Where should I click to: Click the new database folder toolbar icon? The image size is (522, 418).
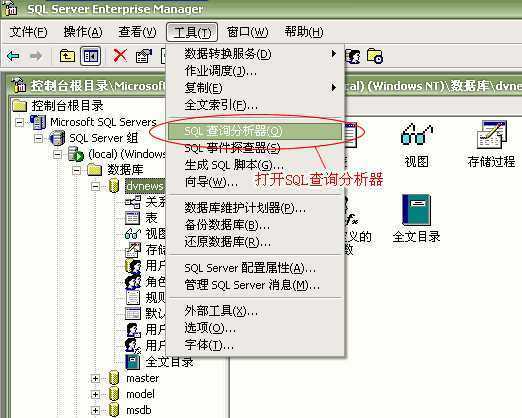click(375, 56)
